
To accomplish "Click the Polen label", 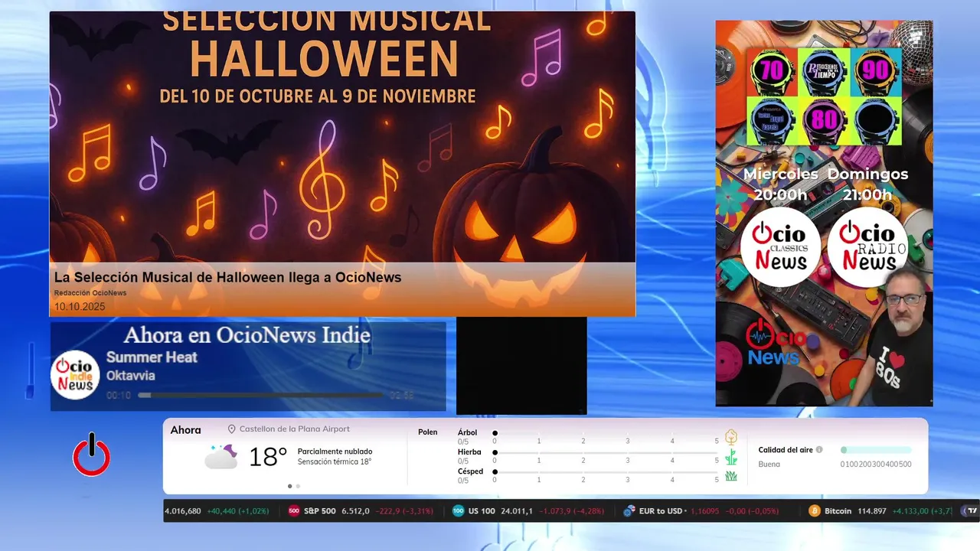I will coord(428,432).
